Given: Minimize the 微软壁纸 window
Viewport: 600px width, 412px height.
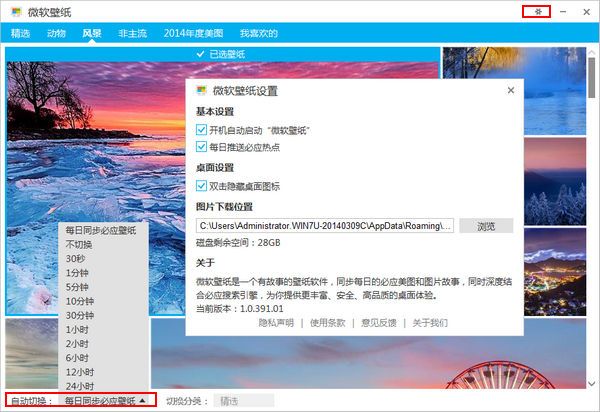Looking at the screenshot, I should coord(563,12).
